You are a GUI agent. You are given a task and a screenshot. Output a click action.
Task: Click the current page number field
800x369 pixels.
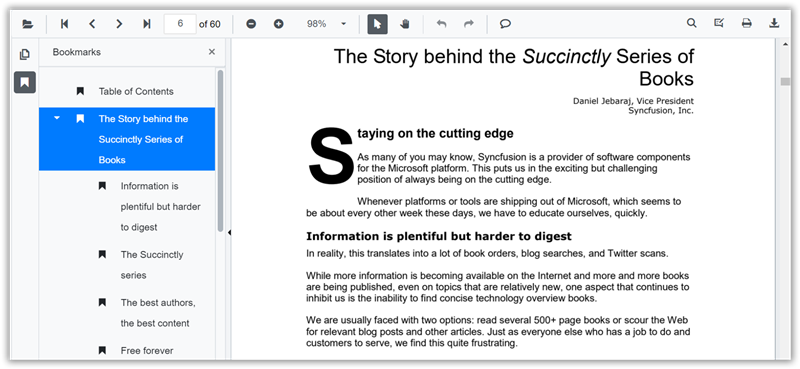180,24
